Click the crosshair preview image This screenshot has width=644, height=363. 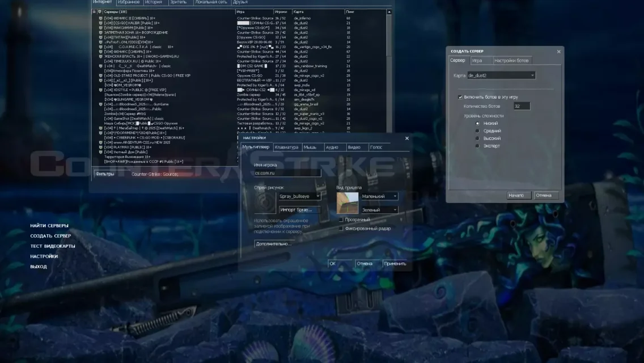(x=347, y=203)
